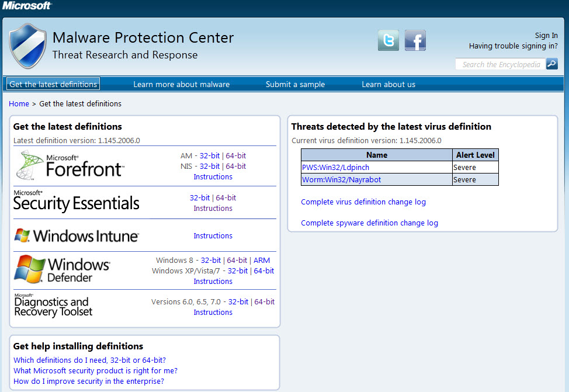The image size is (569, 392).
Task: Click the Name column header
Action: pyautogui.click(x=377, y=155)
